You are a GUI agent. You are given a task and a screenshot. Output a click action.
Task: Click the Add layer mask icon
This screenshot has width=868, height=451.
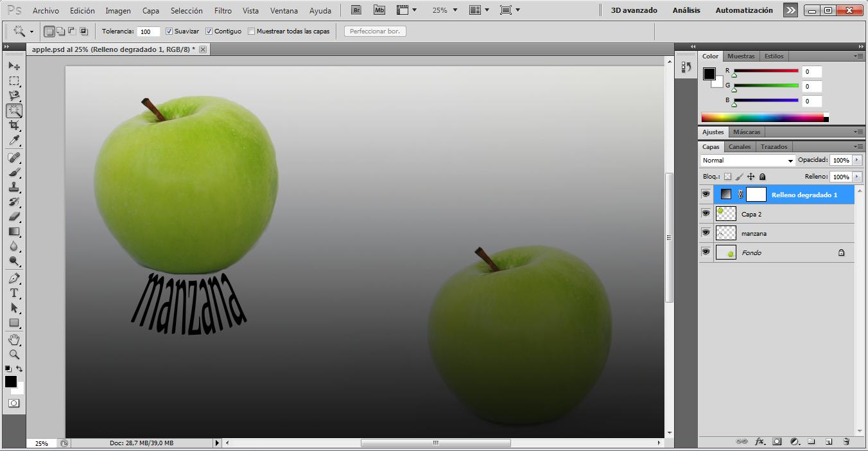click(x=777, y=442)
